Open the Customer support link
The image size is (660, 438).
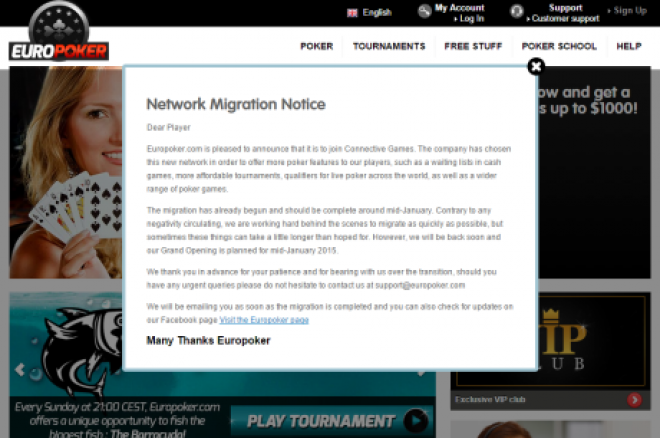tap(565, 19)
